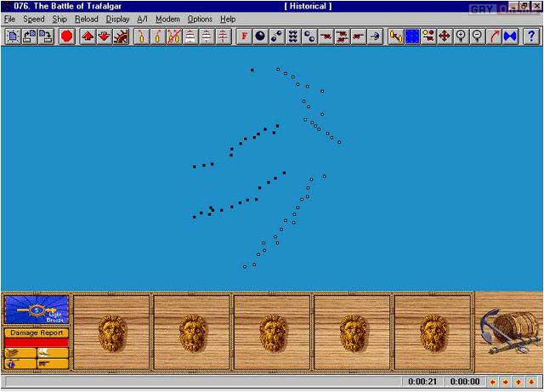Select the chain shot icon
544x392 pixels.
(x=276, y=36)
